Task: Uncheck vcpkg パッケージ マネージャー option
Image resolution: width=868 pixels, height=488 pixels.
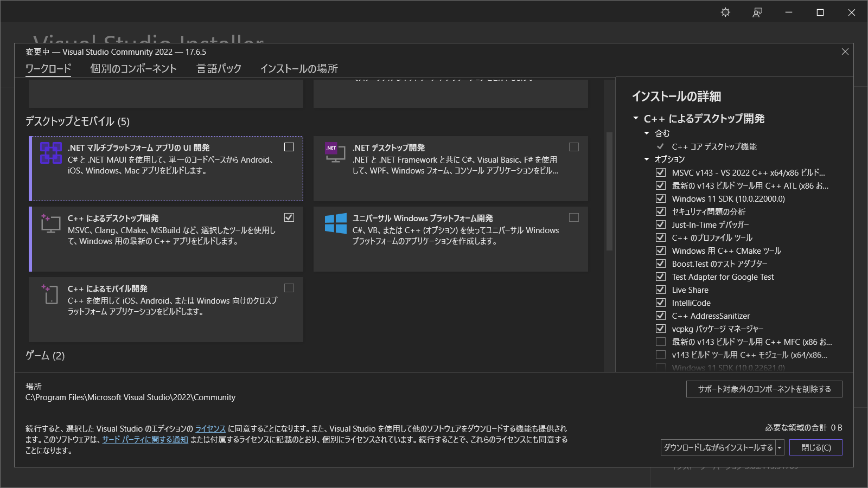Action: coord(661,329)
